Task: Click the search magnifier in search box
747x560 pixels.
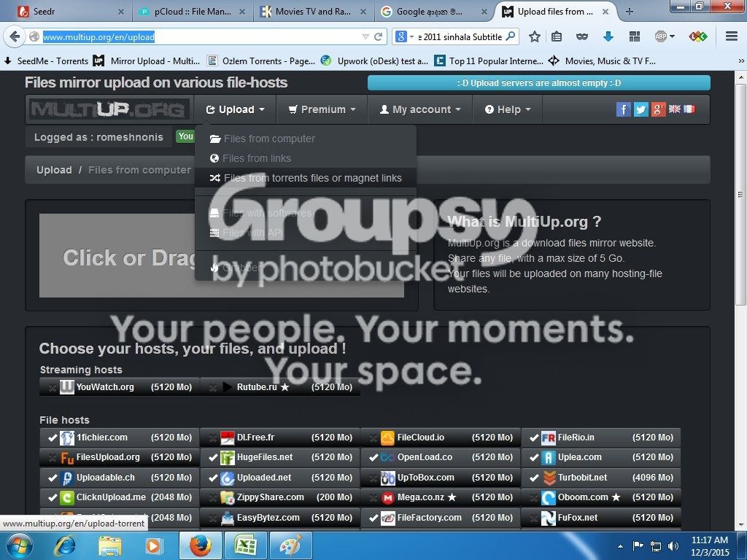Action: tap(510, 36)
